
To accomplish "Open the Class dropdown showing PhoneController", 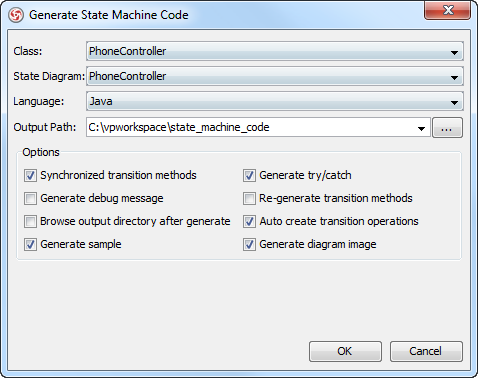I will coord(275,51).
